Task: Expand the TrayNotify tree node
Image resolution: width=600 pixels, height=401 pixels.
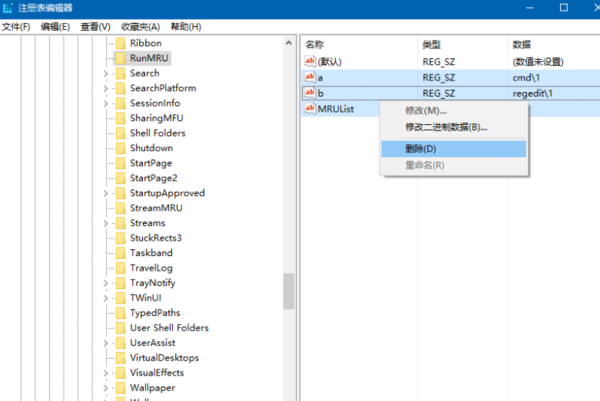Action: tap(106, 283)
